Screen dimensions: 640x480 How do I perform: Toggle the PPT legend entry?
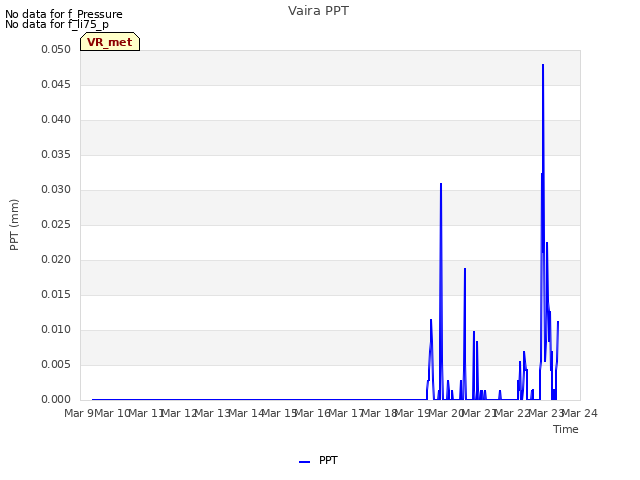tap(318, 460)
